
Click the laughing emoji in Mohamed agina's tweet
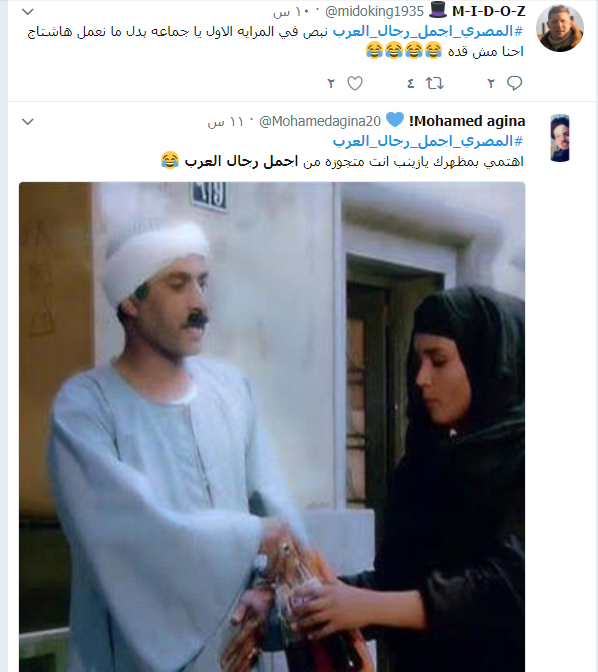tap(170, 160)
